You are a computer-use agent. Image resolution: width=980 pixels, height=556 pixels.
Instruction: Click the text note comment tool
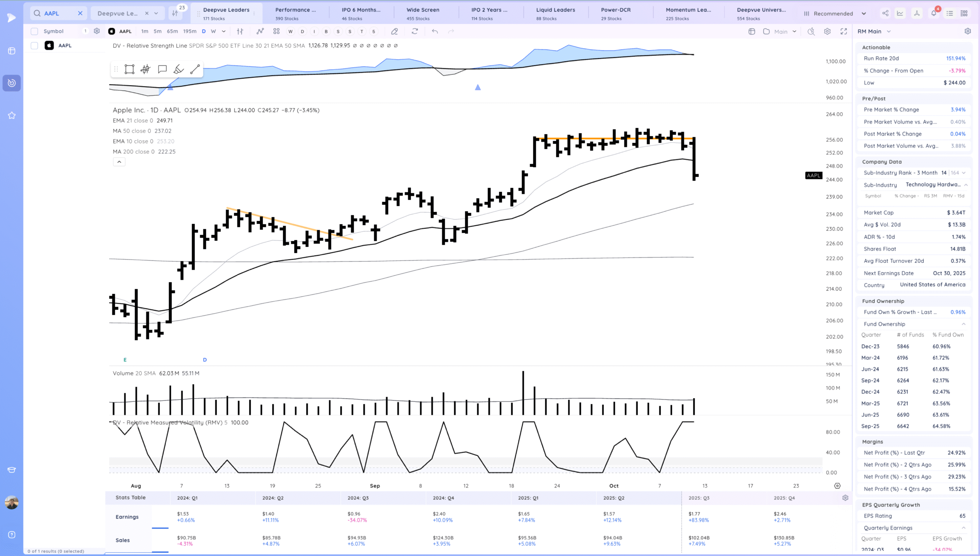click(x=162, y=69)
